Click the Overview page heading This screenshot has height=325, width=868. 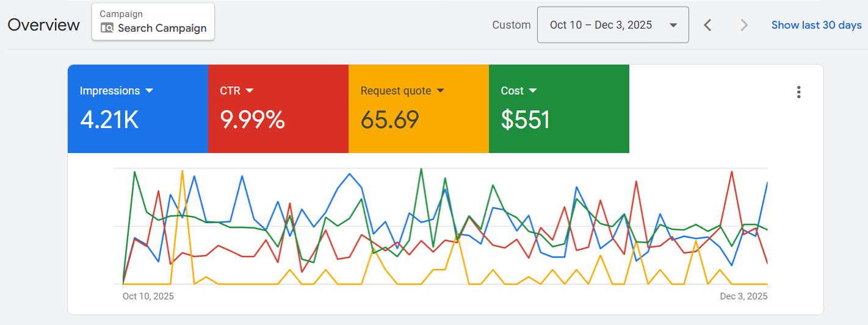[x=43, y=25]
